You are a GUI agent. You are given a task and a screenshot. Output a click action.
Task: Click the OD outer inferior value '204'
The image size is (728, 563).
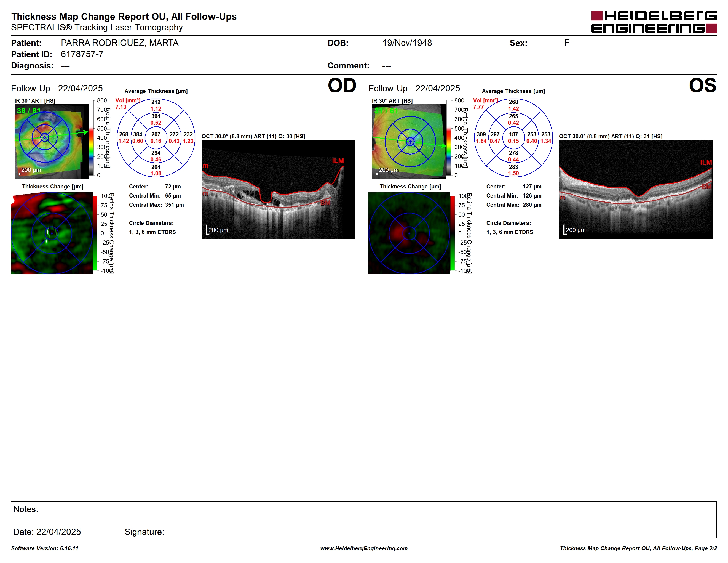[x=156, y=167]
